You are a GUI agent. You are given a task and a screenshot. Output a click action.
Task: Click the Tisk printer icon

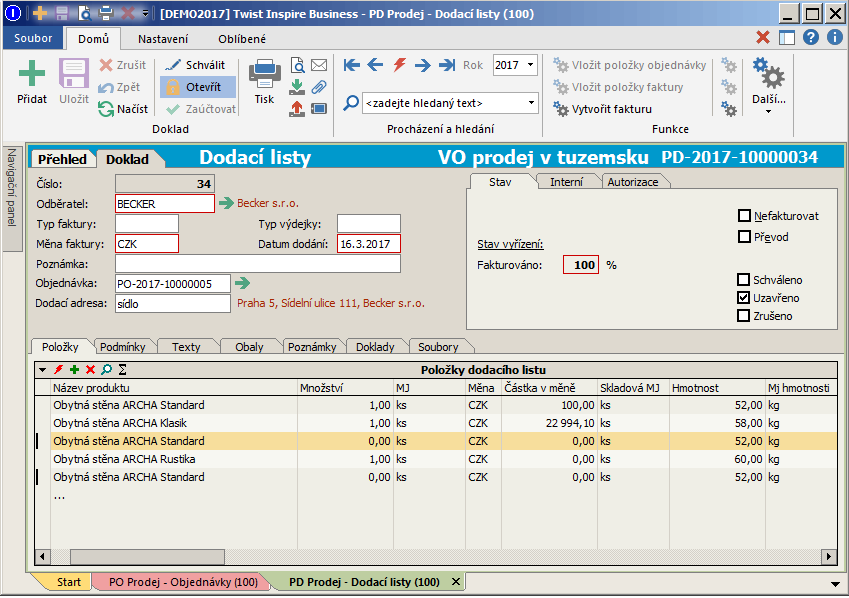pos(264,74)
